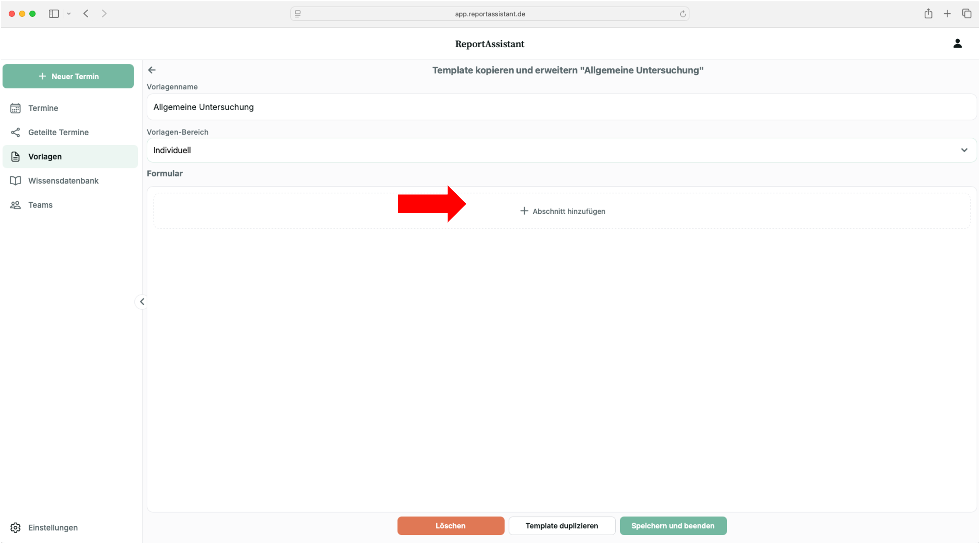Viewport: 980px width, 544px height.
Task: Click the calendar icon beside Termine
Action: pyautogui.click(x=15, y=108)
